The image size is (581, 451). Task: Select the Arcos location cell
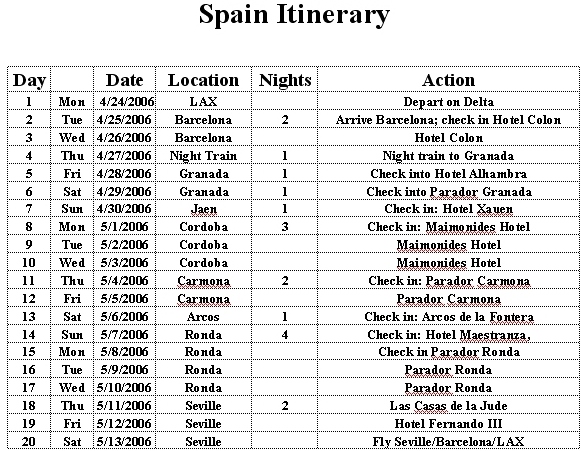(203, 317)
